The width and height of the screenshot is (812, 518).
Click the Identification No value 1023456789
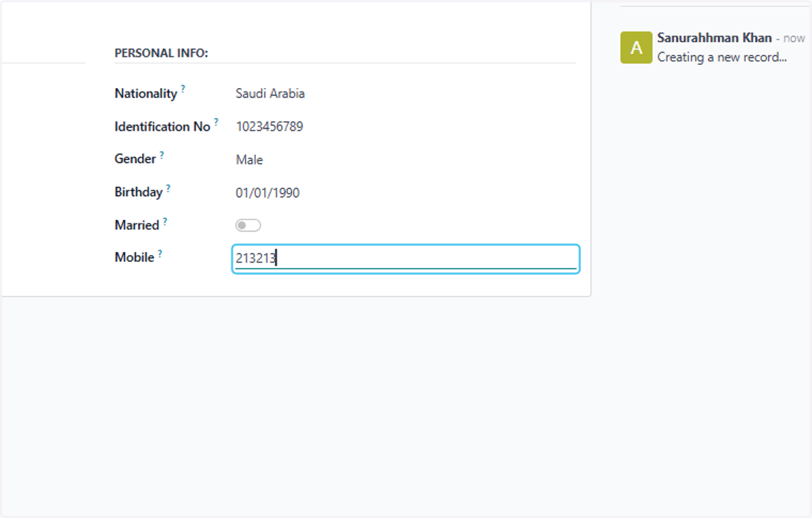click(269, 127)
